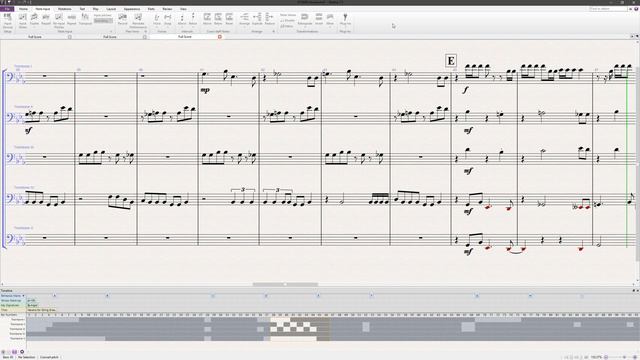Click the Concert pitch status bar entry
The height and width of the screenshot is (360, 640).
[x=49, y=357]
